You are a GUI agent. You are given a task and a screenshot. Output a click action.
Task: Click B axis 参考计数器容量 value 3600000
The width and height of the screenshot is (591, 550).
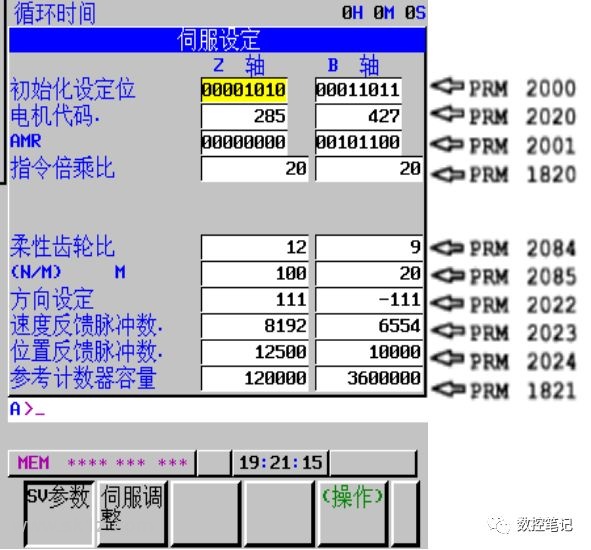[369, 378]
